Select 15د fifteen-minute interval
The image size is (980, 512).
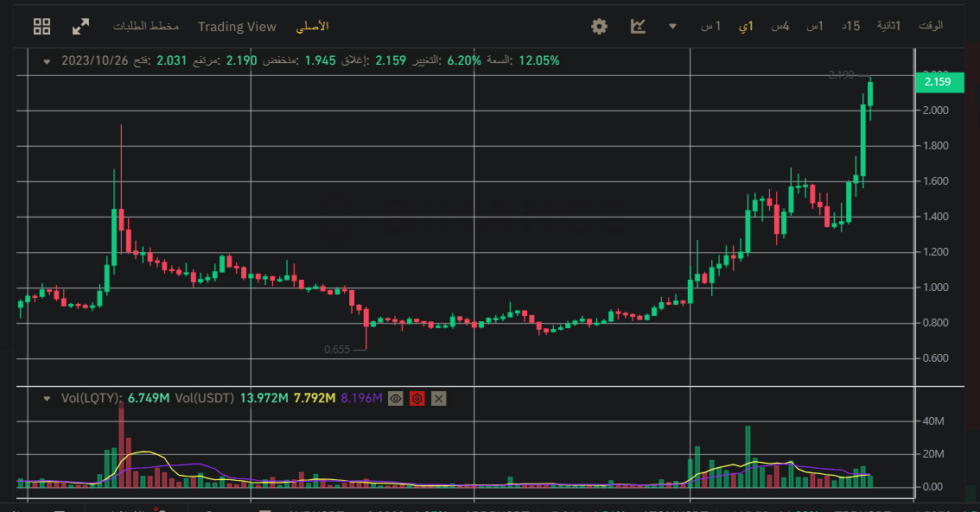pyautogui.click(x=850, y=26)
